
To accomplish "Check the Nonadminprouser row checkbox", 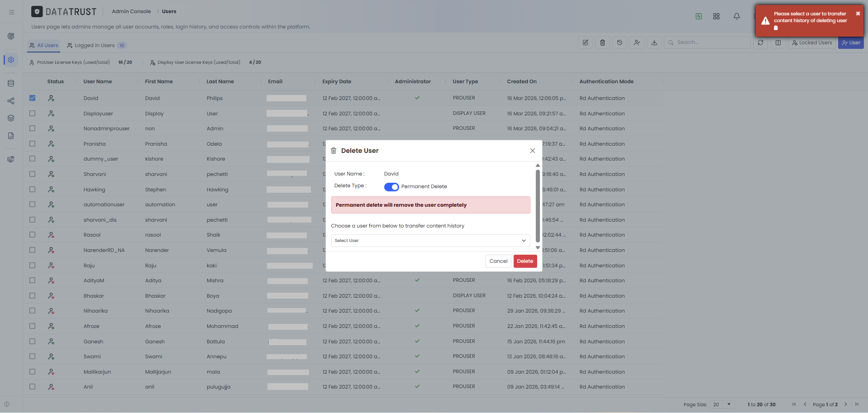I will [32, 128].
